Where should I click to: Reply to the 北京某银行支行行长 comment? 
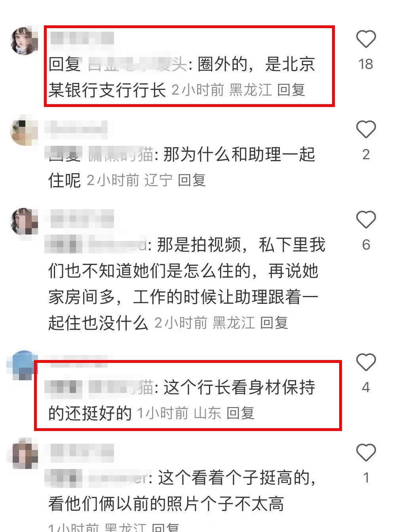pyautogui.click(x=291, y=90)
